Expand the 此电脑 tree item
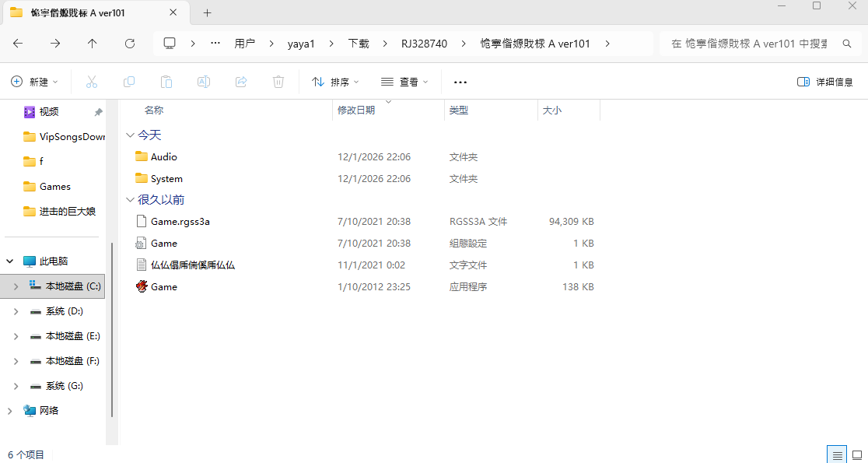The width and height of the screenshot is (868, 463). (9, 261)
